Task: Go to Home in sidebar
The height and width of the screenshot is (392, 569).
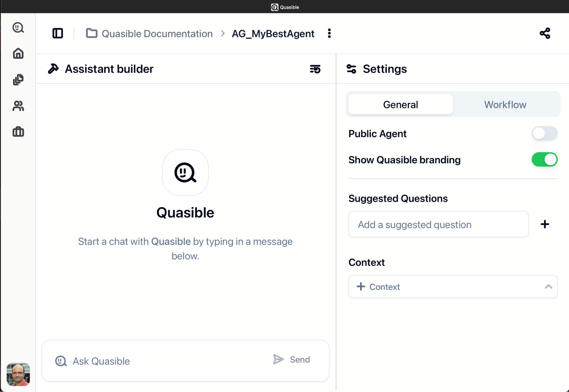Action: click(x=18, y=53)
